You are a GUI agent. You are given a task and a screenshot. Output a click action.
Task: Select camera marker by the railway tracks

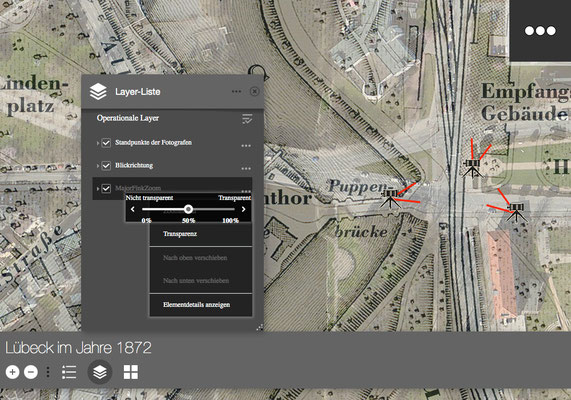point(472,168)
